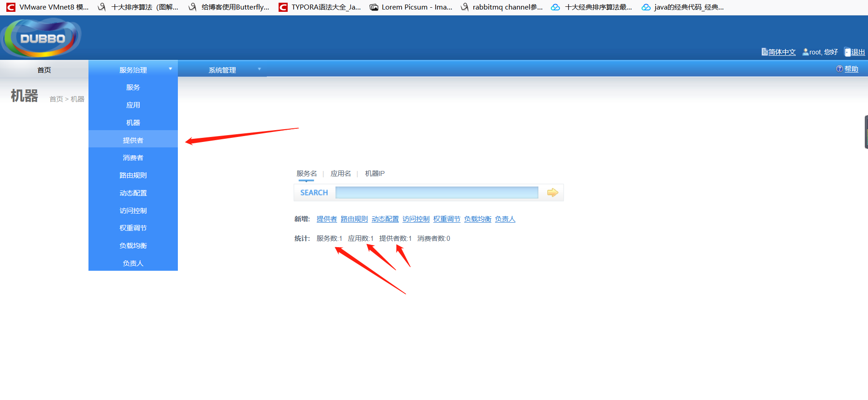Screen dimensions: 868x400
Task: Switch search to 服务名 tab
Action: [x=307, y=174]
